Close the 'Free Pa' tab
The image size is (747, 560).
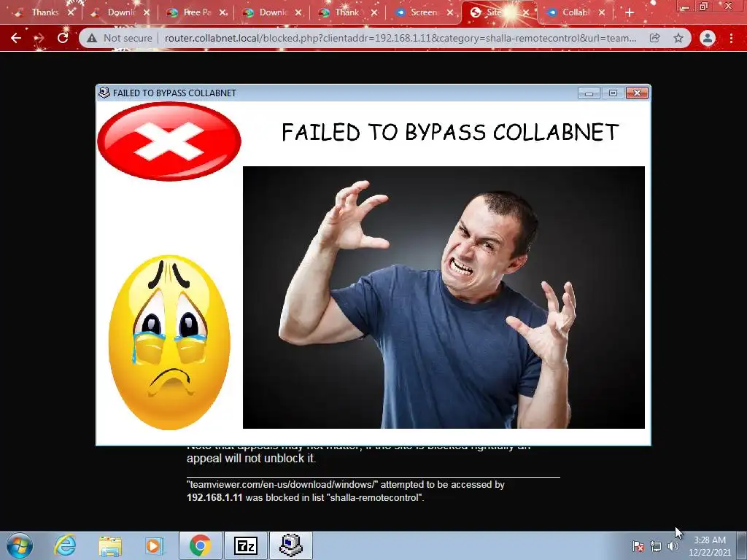[x=222, y=13]
